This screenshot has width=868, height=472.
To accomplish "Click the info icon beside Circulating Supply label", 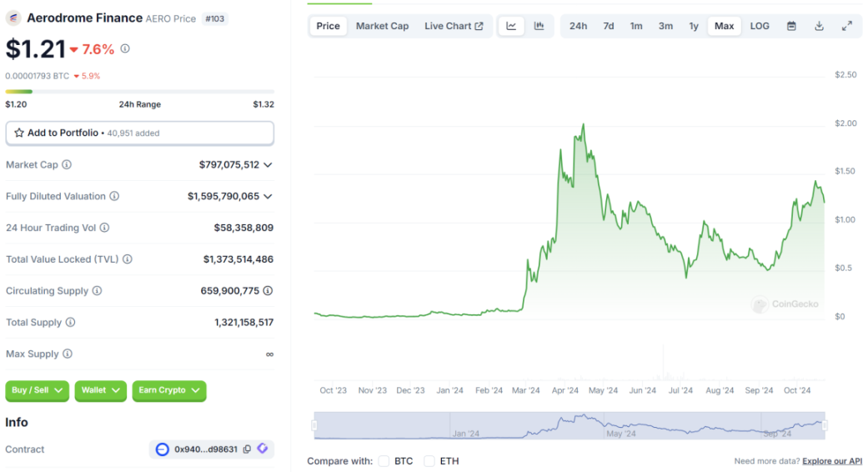I will (97, 290).
